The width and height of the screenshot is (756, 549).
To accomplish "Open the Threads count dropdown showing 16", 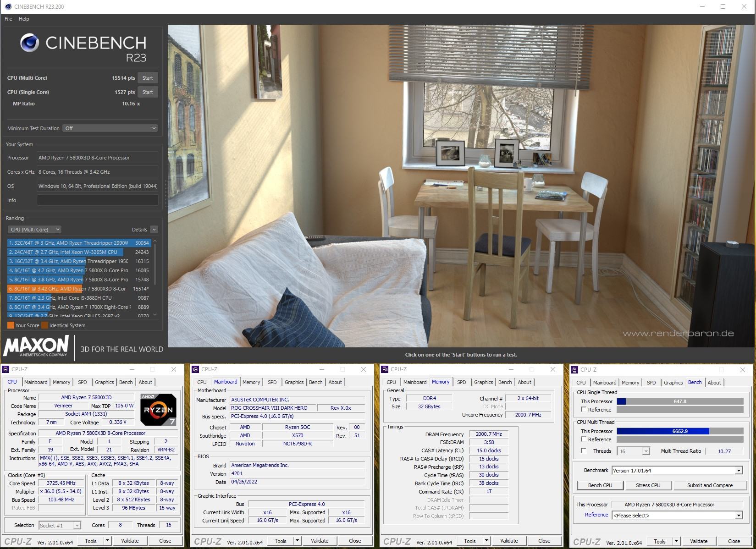I will pyautogui.click(x=634, y=451).
